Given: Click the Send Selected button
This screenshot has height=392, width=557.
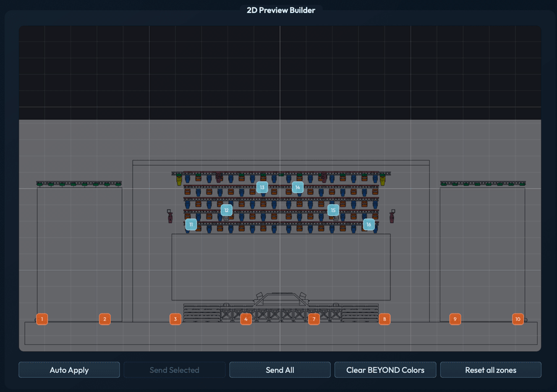Looking at the screenshot, I should 174,370.
